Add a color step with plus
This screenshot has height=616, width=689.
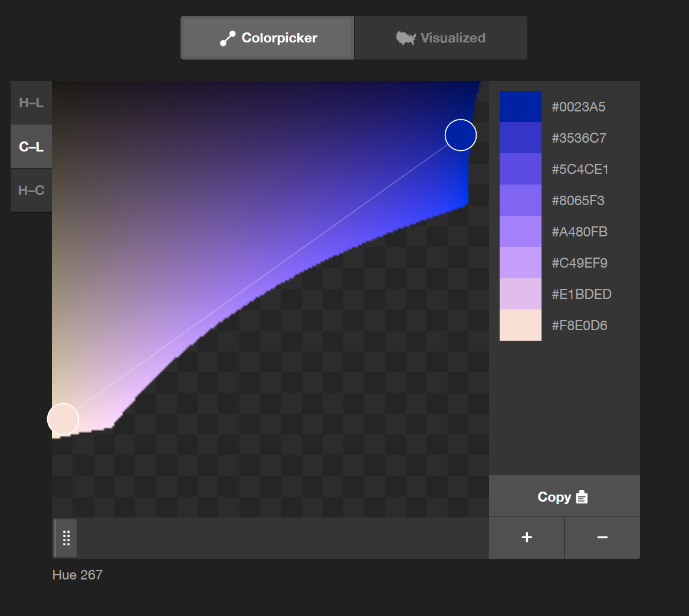point(527,537)
